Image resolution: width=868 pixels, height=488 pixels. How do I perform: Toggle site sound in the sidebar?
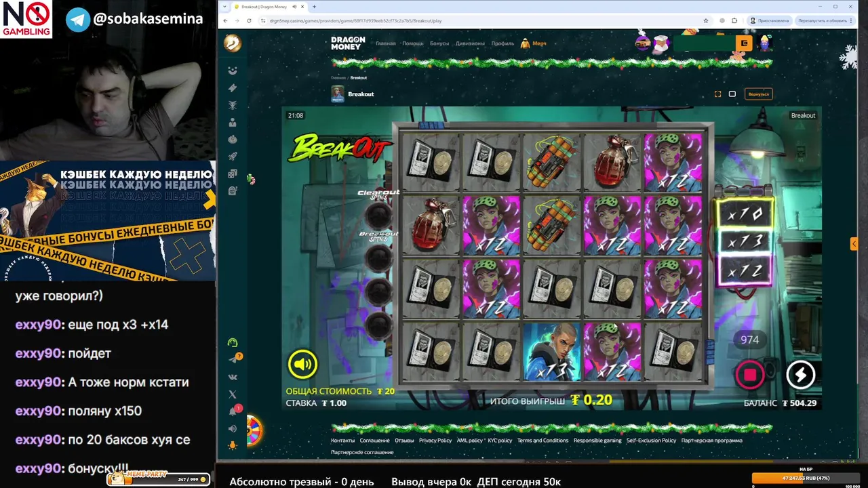pos(233,428)
